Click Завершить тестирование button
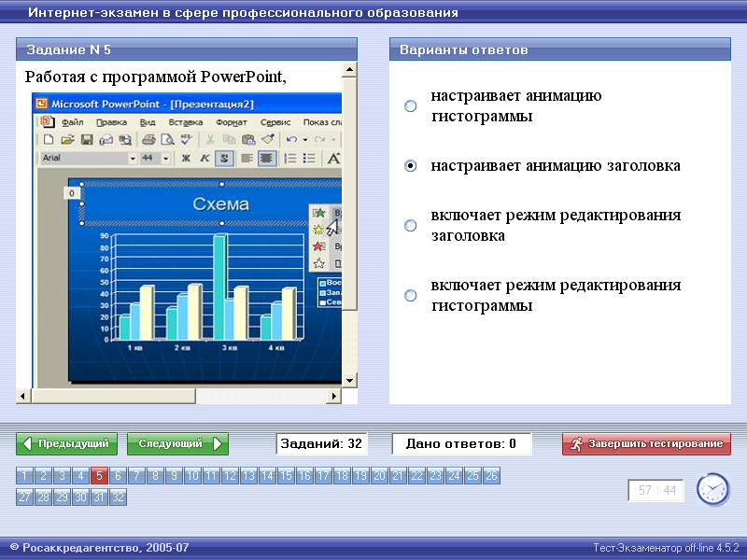The width and height of the screenshot is (747, 560). point(646,444)
